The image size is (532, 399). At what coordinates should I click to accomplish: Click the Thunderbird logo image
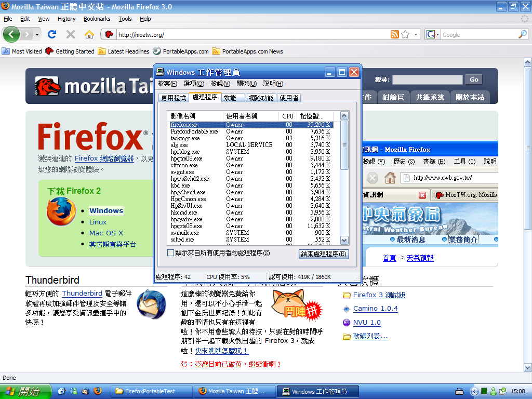click(x=151, y=304)
